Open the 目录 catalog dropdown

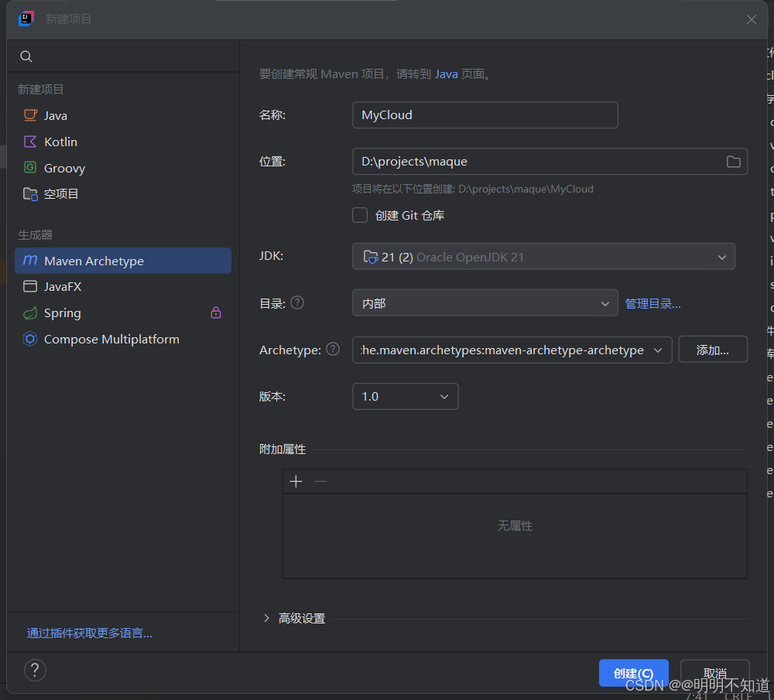point(485,303)
